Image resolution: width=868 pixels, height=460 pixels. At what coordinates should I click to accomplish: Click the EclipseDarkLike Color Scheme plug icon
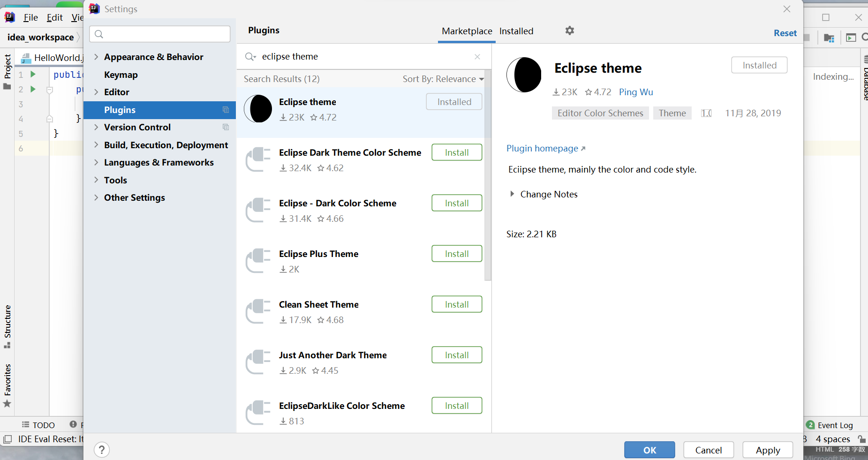pos(258,413)
